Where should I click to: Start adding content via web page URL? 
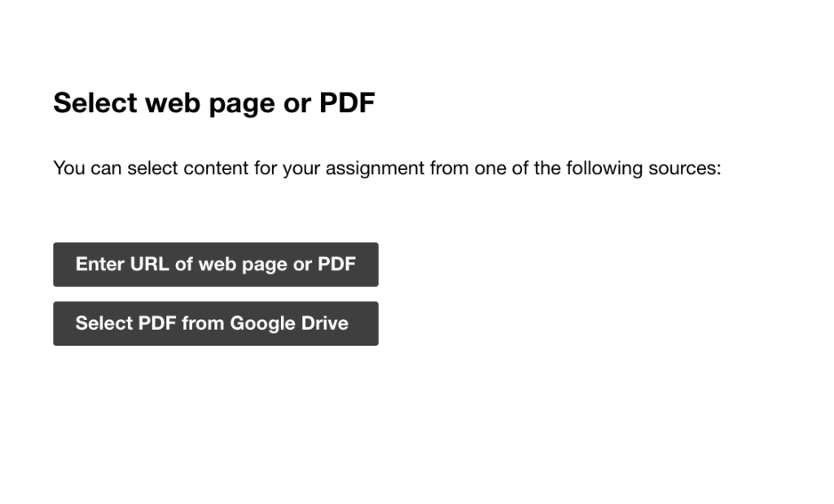click(x=215, y=265)
